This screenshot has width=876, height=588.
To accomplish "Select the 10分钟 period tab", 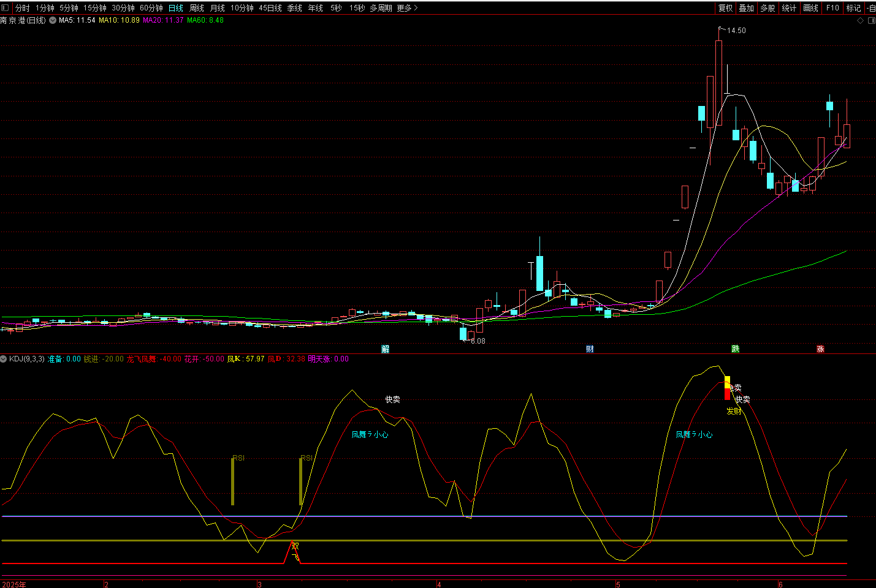I will [x=242, y=8].
